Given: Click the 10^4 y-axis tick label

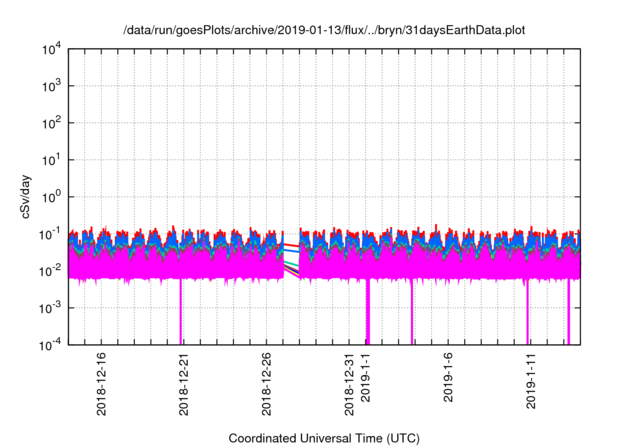Looking at the screenshot, I should click(x=51, y=49).
